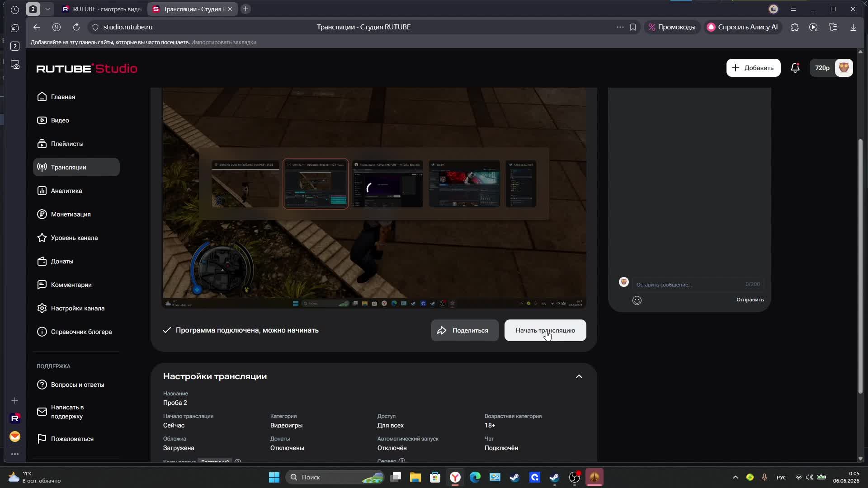The width and height of the screenshot is (868, 488).
Task: Show hidden system tray icons
Action: 736,477
